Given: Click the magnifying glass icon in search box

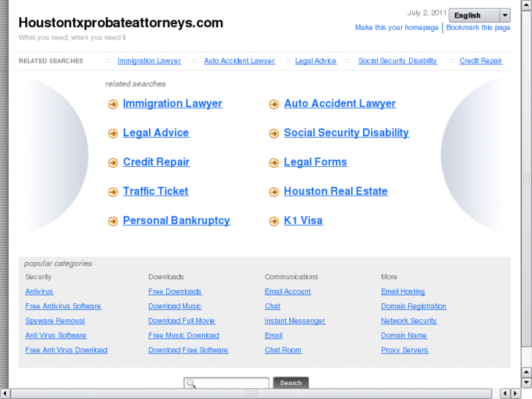Looking at the screenshot, I should coord(191,384).
